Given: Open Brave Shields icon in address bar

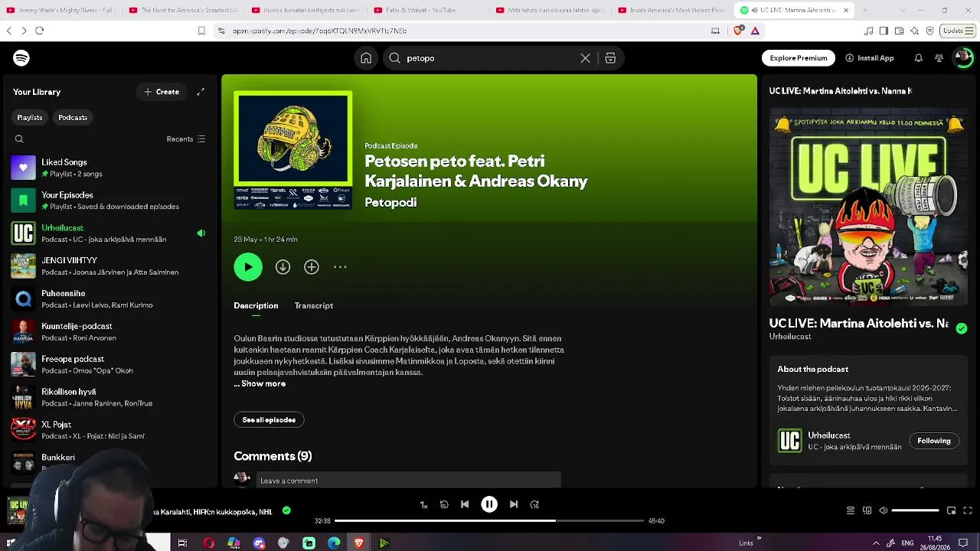Looking at the screenshot, I should pos(738,31).
